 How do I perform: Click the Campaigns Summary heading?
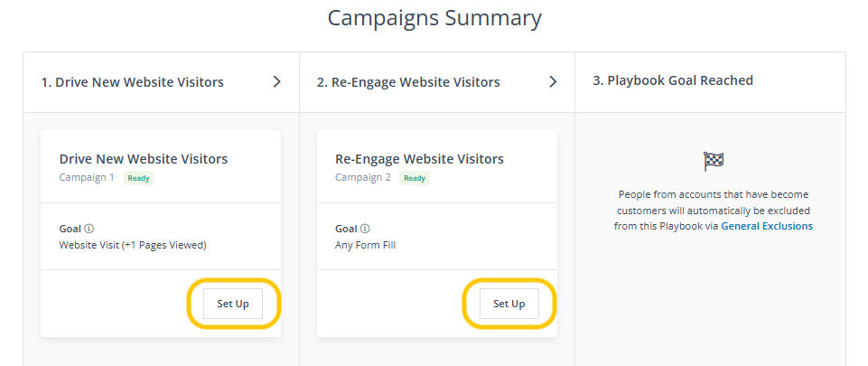(434, 17)
